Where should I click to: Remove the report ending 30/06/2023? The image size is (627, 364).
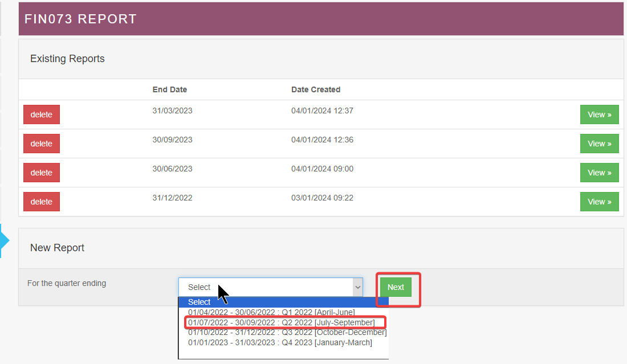coord(41,173)
